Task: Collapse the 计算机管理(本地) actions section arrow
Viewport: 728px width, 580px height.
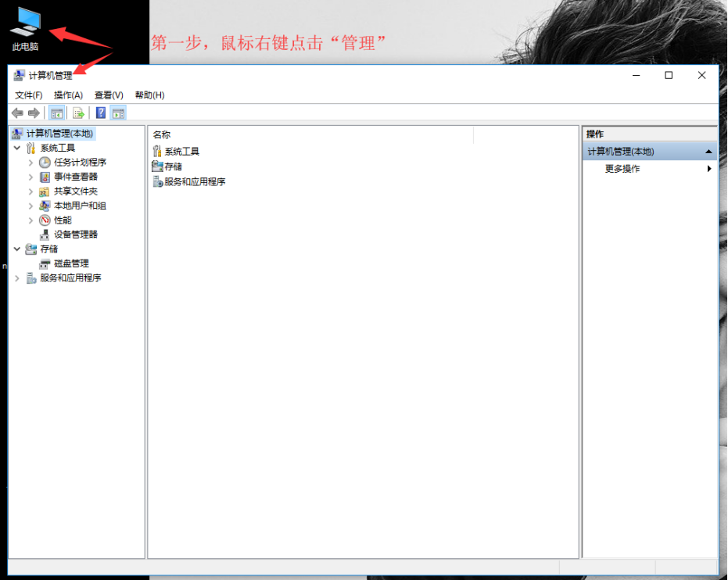Action: click(708, 152)
